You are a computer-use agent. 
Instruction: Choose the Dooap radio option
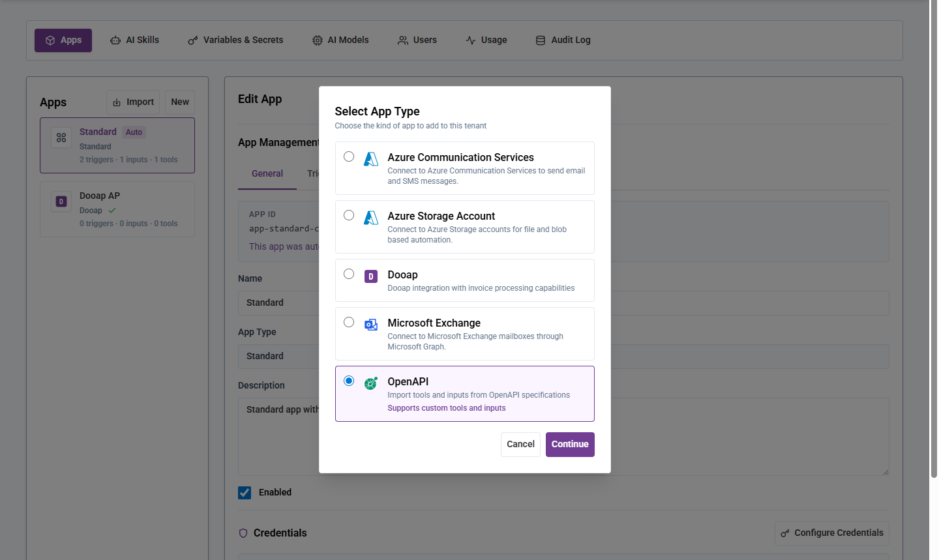[x=349, y=274]
